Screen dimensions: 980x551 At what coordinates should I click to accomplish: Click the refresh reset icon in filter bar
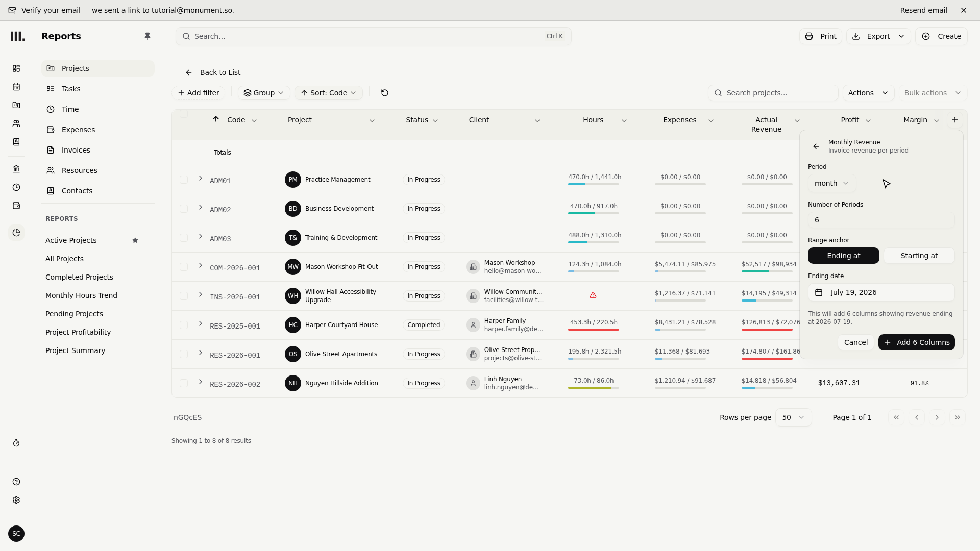(x=385, y=93)
